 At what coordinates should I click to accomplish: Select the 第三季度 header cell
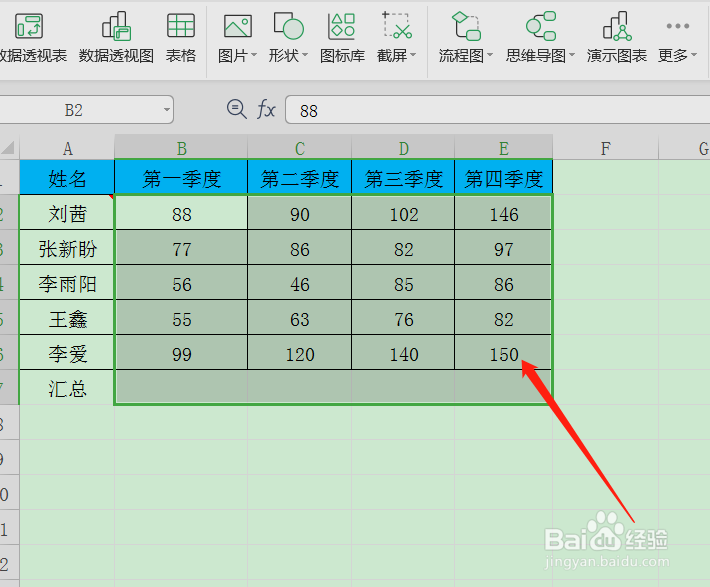coord(403,178)
